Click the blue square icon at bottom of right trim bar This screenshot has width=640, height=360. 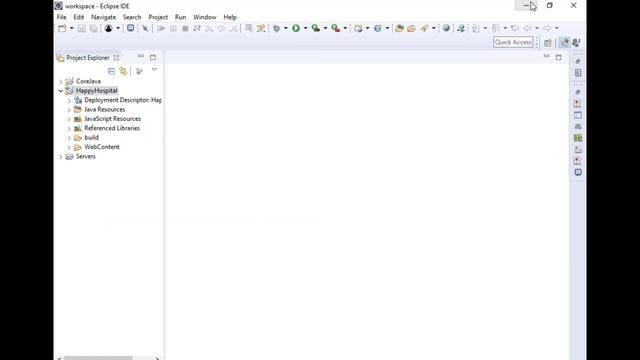(578, 172)
